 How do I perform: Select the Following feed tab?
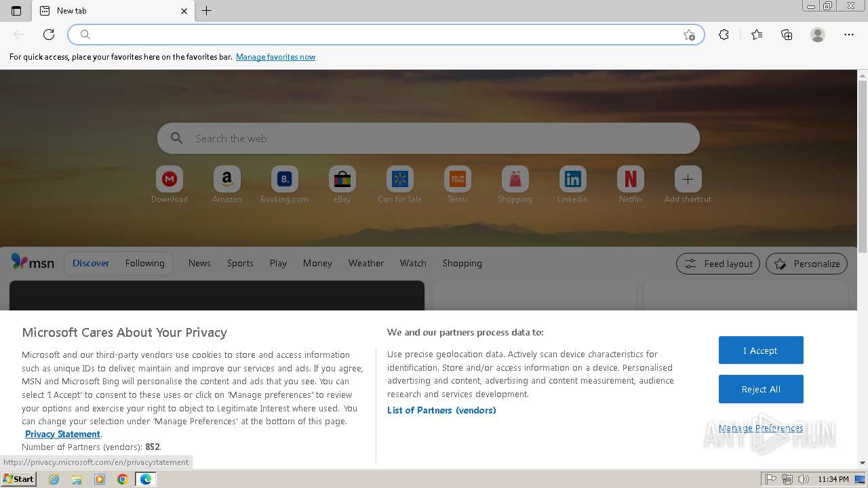point(144,263)
